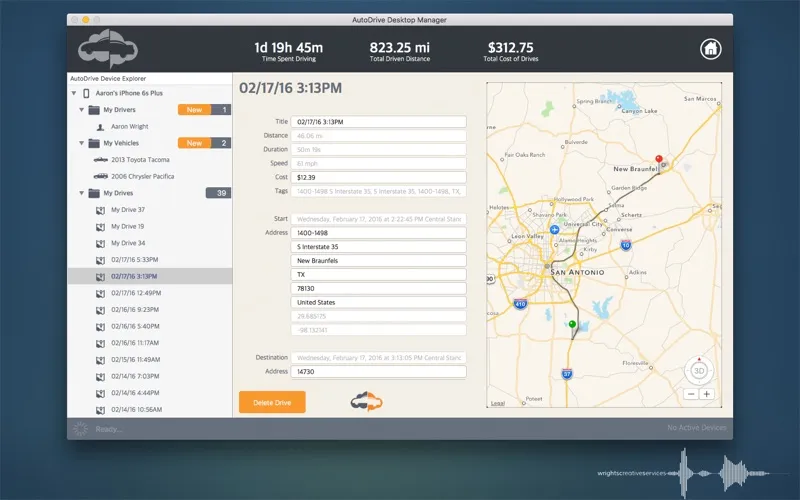Collapse the My Drives folder
This screenshot has height=500, width=800.
[81, 193]
